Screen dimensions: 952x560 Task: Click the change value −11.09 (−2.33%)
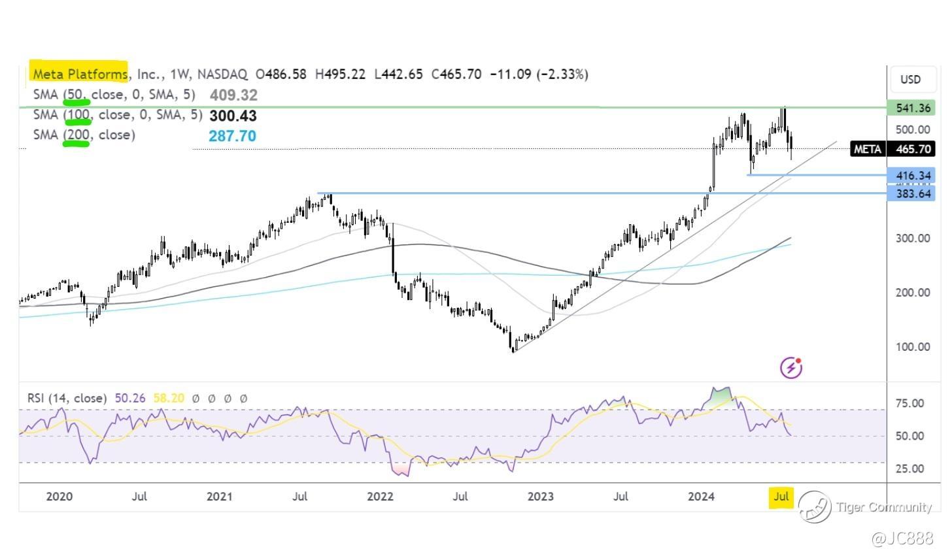tap(538, 74)
